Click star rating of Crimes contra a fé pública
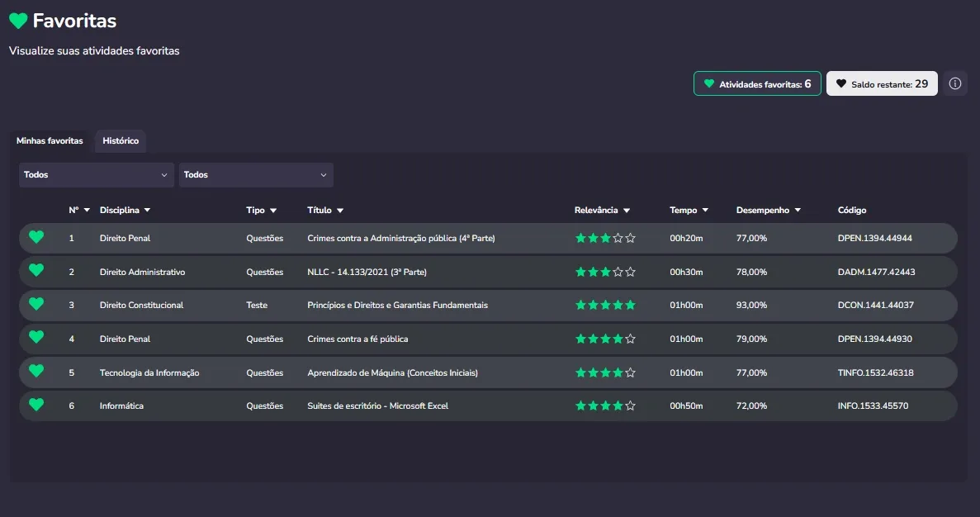Viewport: 980px width, 517px height. [605, 339]
